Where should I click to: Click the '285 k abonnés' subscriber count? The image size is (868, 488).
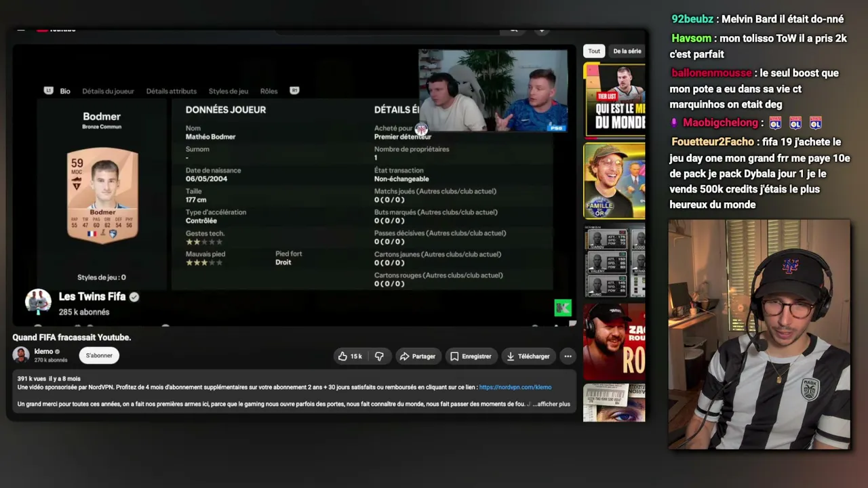pos(84,312)
